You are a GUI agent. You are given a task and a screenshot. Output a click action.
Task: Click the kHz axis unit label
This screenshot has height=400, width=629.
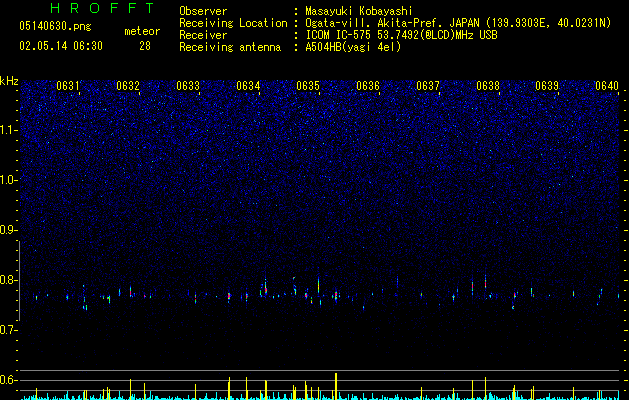(9, 81)
